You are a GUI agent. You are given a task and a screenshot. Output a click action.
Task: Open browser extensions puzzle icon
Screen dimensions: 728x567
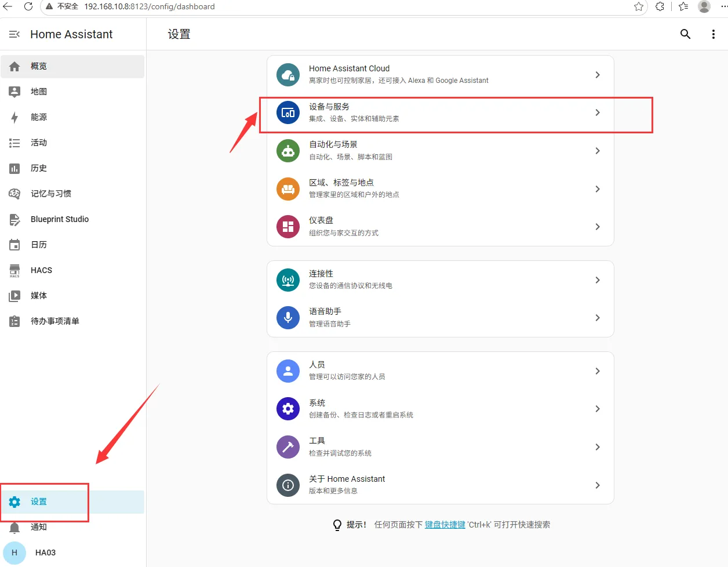pyautogui.click(x=660, y=6)
